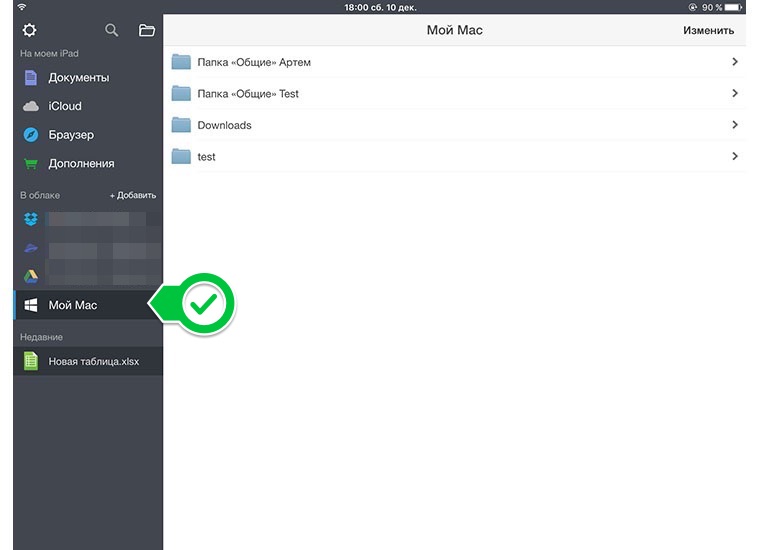Open recent file Новая таблица.xlsx
Screen dimensions: 760x550
point(88,361)
